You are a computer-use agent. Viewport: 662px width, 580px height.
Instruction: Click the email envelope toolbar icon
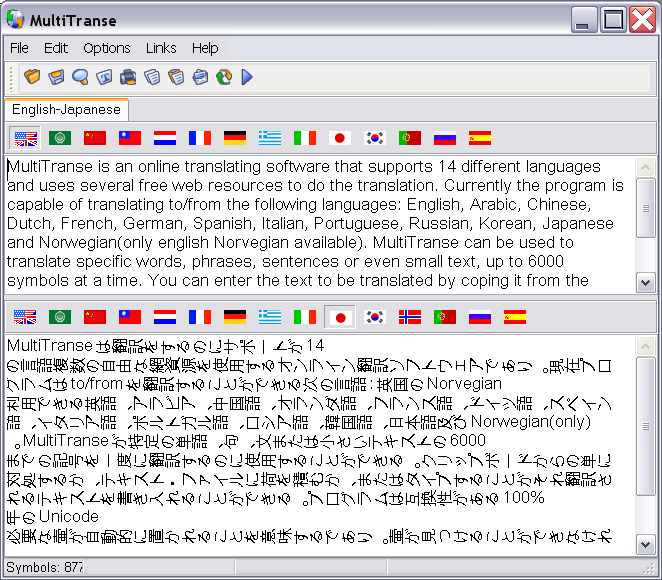pos(200,77)
